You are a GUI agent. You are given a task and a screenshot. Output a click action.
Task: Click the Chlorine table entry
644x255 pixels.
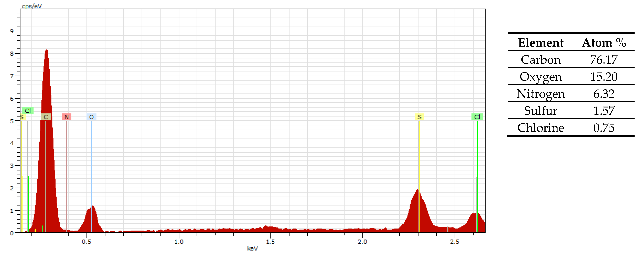(x=540, y=128)
